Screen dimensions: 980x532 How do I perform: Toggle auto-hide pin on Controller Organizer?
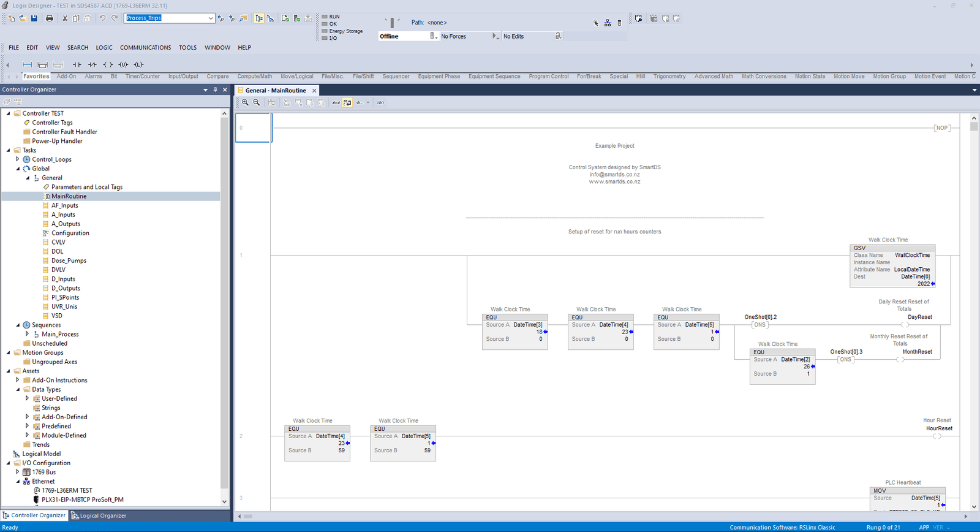tap(215, 89)
